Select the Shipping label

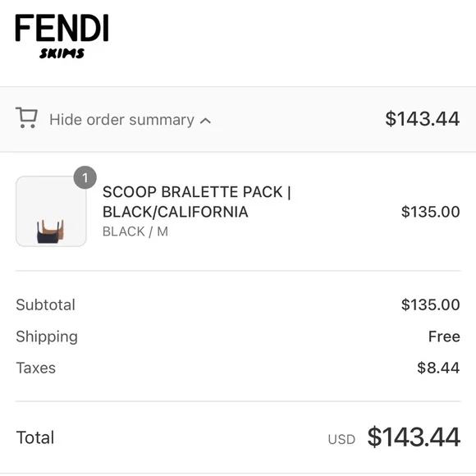(x=47, y=337)
